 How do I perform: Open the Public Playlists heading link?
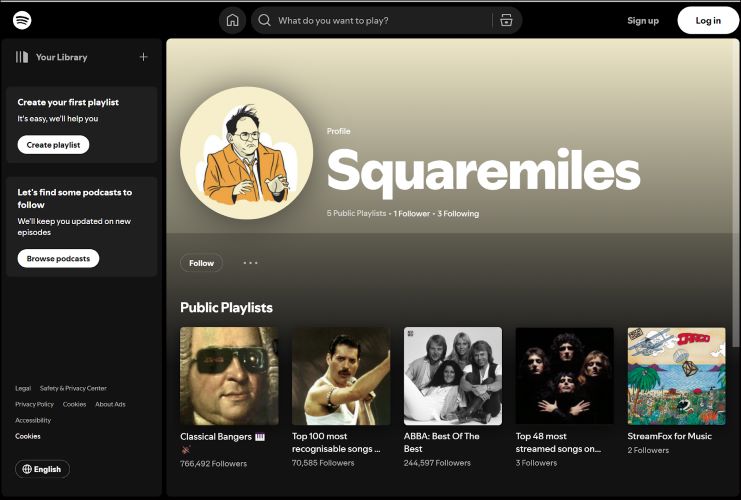[226, 308]
